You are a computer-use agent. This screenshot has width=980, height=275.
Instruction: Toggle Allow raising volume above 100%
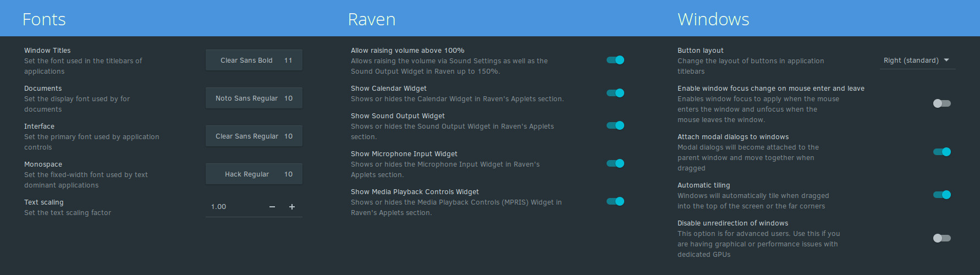[615, 60]
